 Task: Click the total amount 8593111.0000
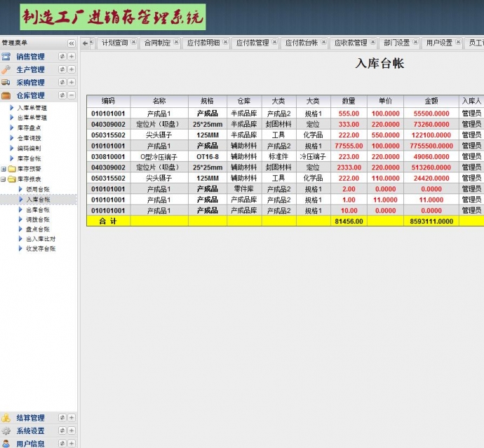431,222
